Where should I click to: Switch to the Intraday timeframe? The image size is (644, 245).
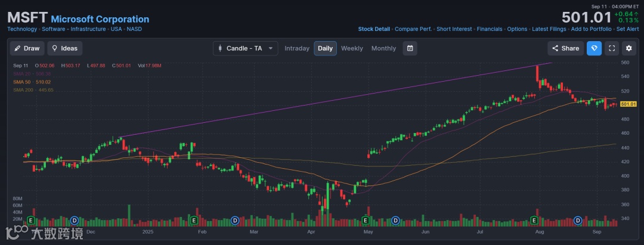click(297, 48)
